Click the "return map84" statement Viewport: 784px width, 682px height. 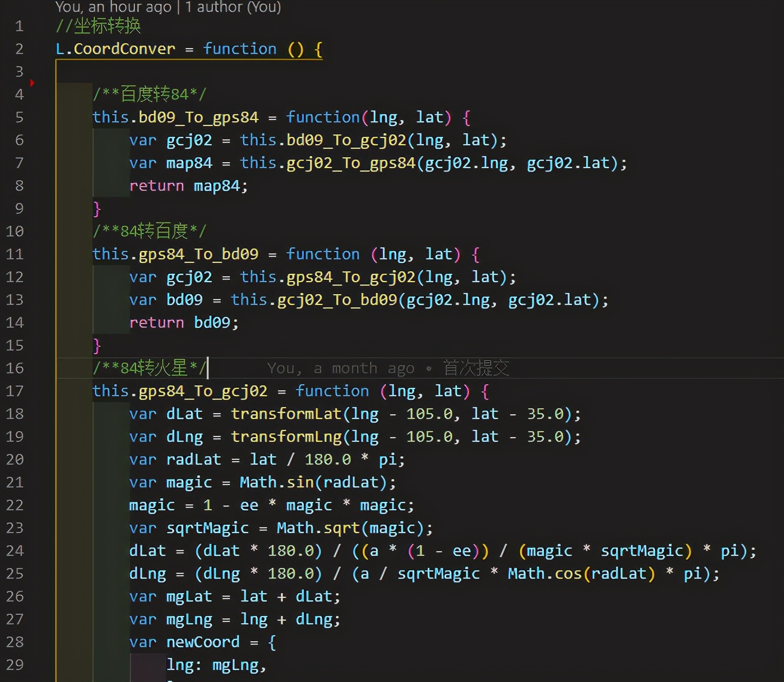[187, 186]
